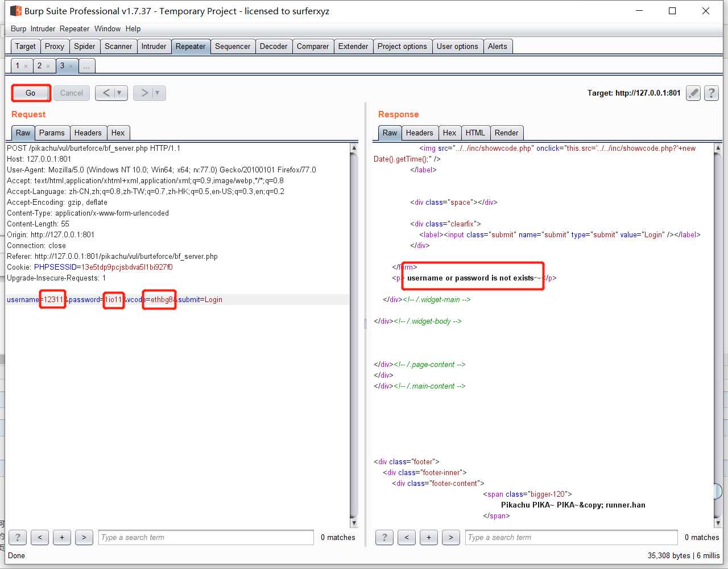Screen dimensions: 728x569
Task: Open the Extender tab
Action: point(353,46)
